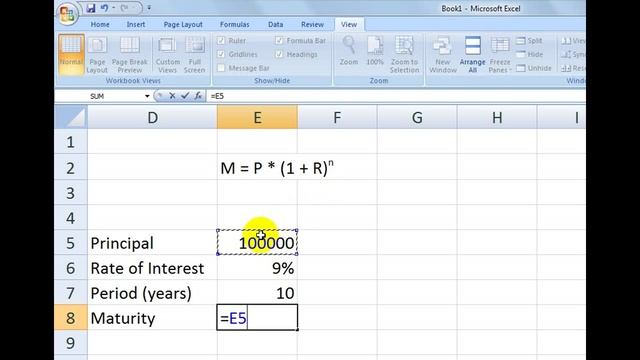Select column E header
Screen dimensions: 640x360
257,118
